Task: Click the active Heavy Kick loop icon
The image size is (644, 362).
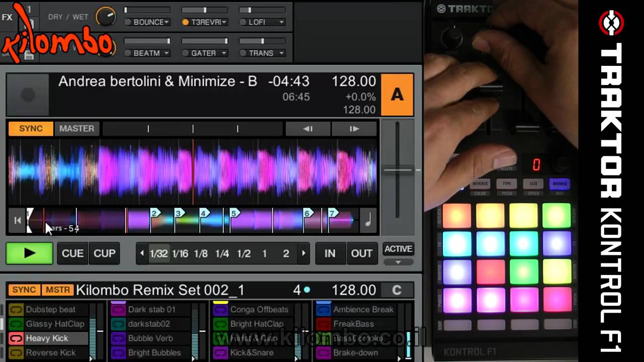Action: [16, 338]
